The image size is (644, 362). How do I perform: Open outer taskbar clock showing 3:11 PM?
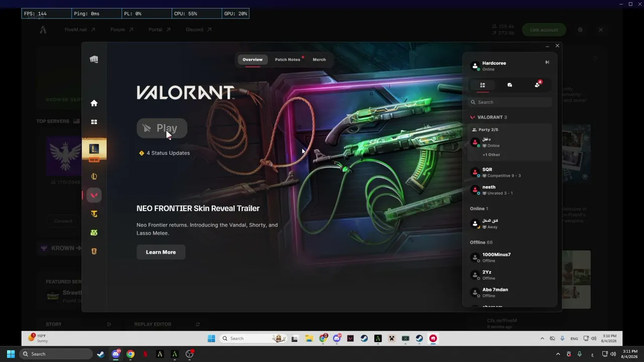pyautogui.click(x=629, y=354)
